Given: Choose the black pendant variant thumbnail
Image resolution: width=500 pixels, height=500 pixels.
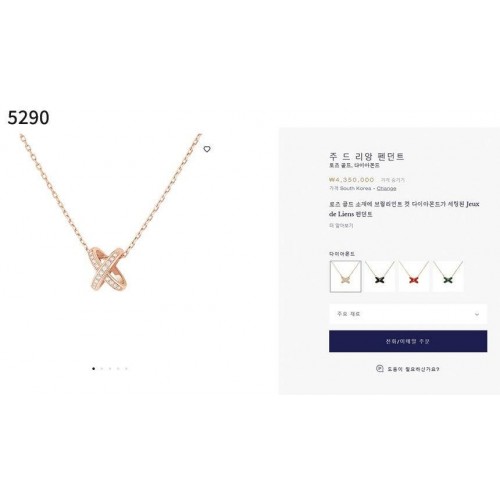Looking at the screenshot, I should 380,276.
